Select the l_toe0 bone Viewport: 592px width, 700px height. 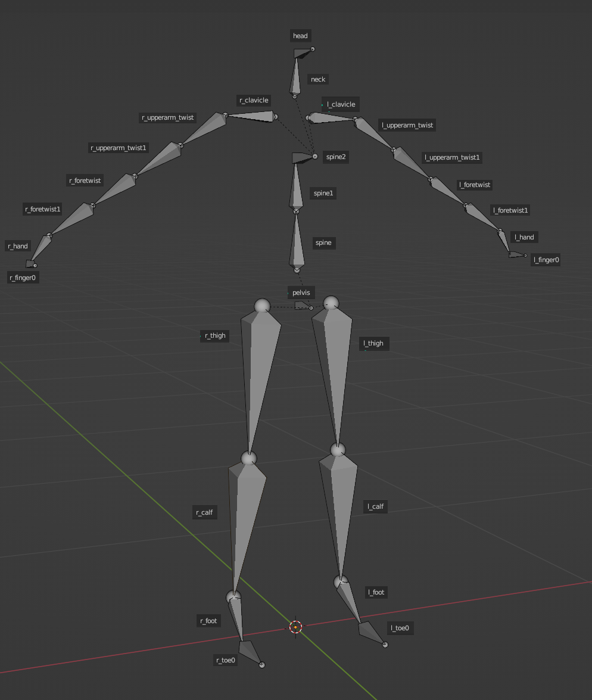(x=370, y=631)
